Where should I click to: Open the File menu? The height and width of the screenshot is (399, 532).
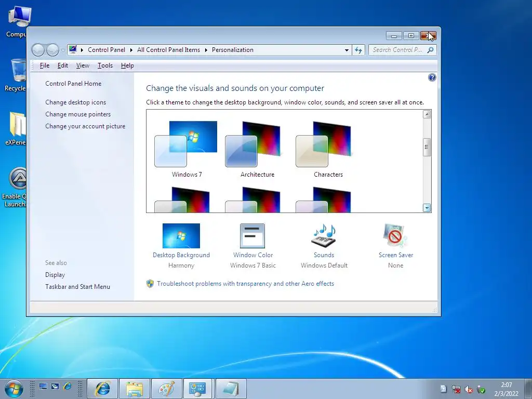pyautogui.click(x=45, y=65)
